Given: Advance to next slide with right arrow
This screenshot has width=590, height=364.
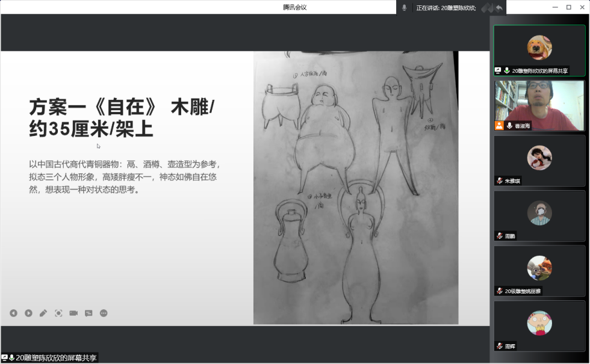Looking at the screenshot, I should (28, 313).
